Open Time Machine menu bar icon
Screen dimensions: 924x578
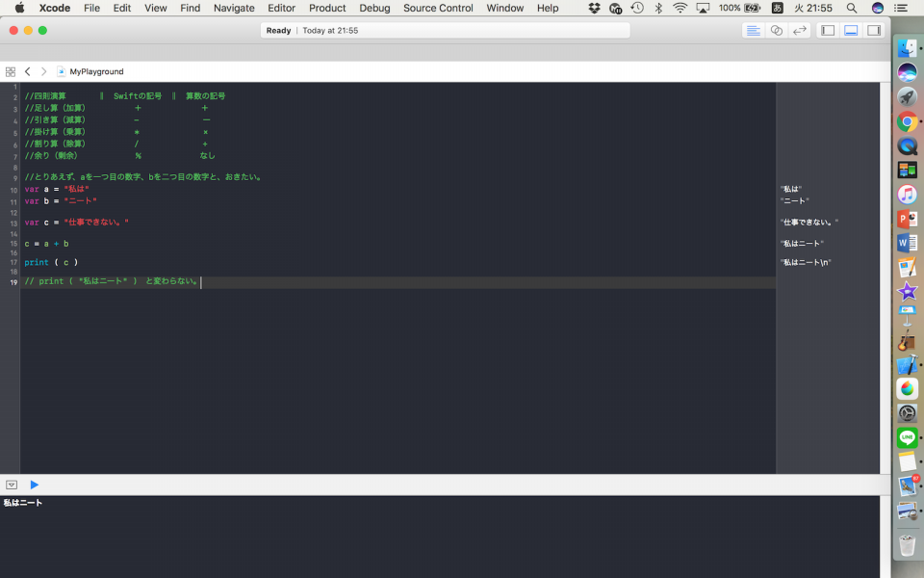click(637, 8)
